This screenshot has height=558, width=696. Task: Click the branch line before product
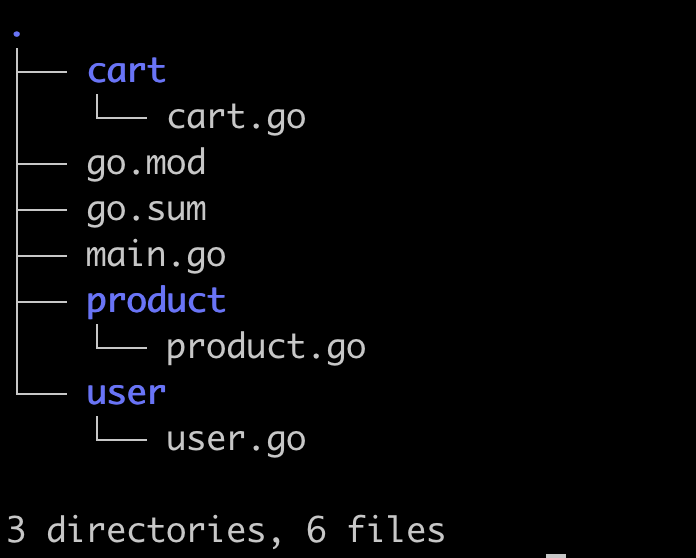coord(42,301)
